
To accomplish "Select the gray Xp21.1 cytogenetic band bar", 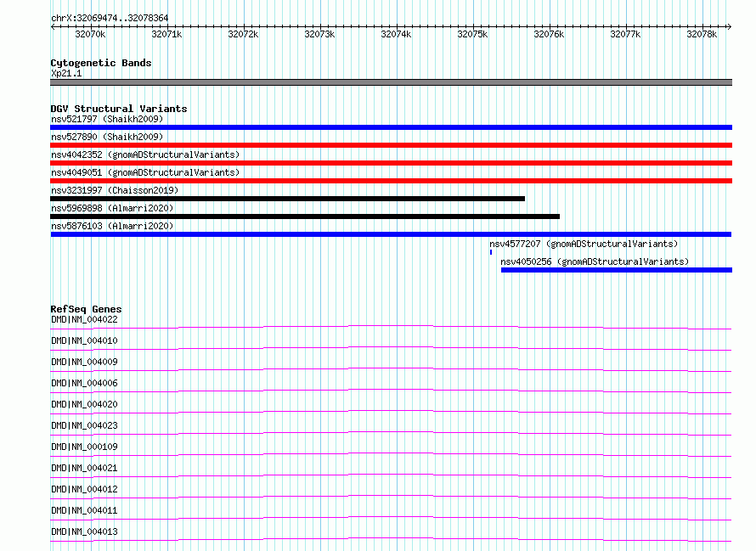I will tap(391, 82).
